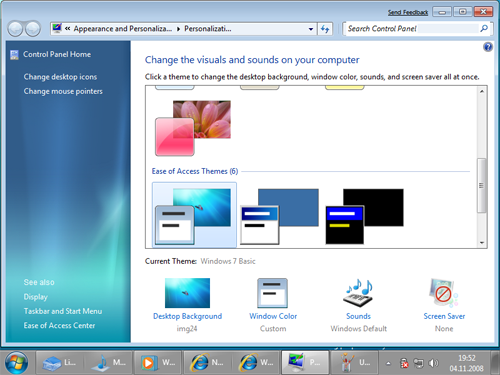Open Change mouse pointers link
This screenshot has height=375, width=500.
tap(63, 91)
